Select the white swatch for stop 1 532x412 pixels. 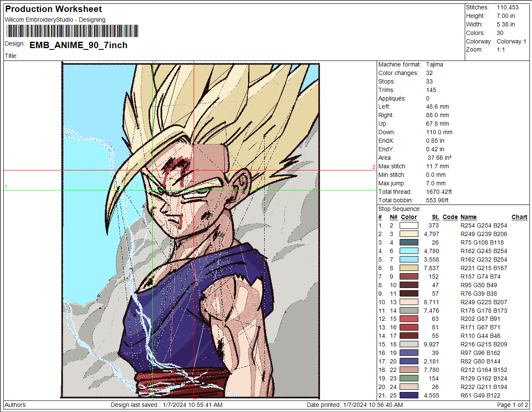pos(409,225)
